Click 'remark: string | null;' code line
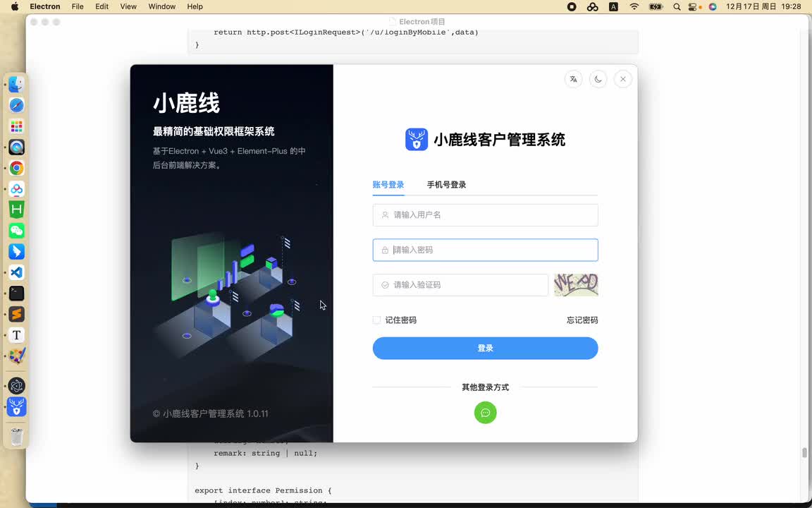This screenshot has width=812, height=508. click(x=266, y=453)
